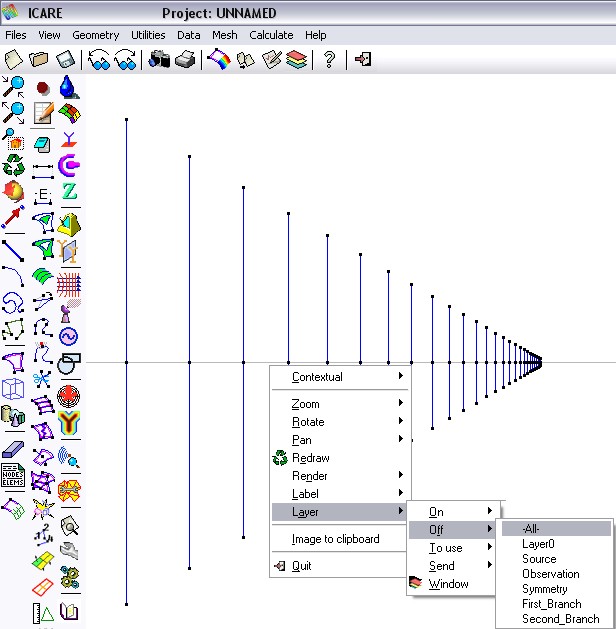
Task: Expand the Zoom submenu
Action: point(340,404)
